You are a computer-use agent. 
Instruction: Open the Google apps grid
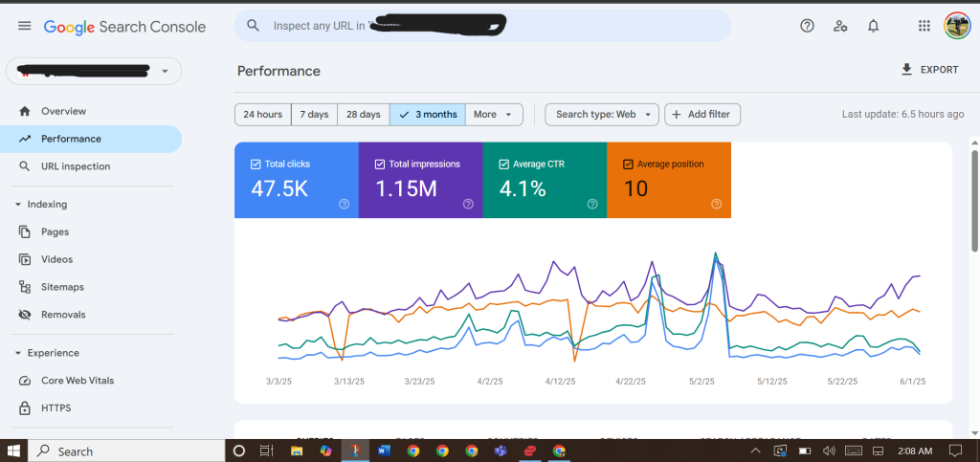click(x=924, y=26)
